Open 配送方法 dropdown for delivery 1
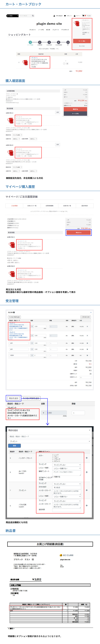The height and width of the screenshot is (644, 100). tap(17, 135)
